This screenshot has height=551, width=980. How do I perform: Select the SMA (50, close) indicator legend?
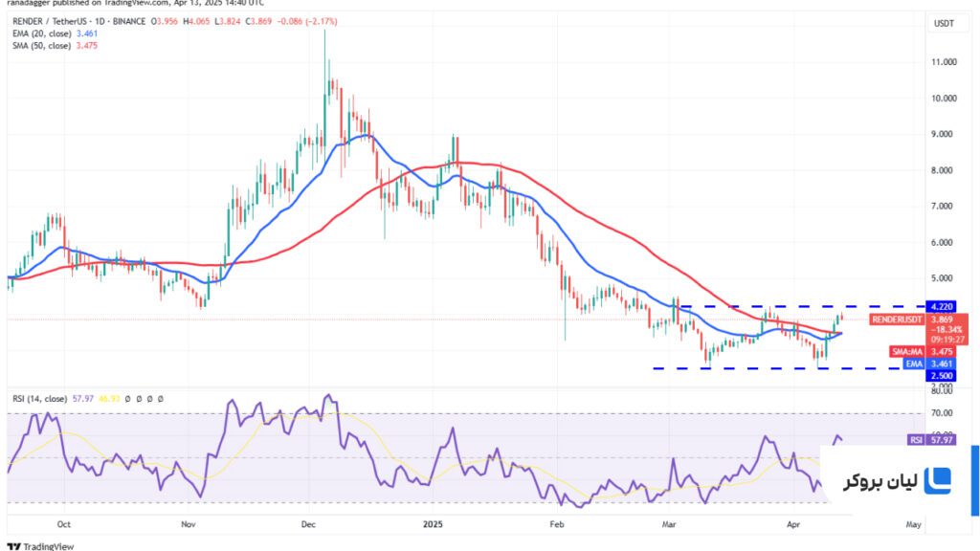click(x=55, y=46)
